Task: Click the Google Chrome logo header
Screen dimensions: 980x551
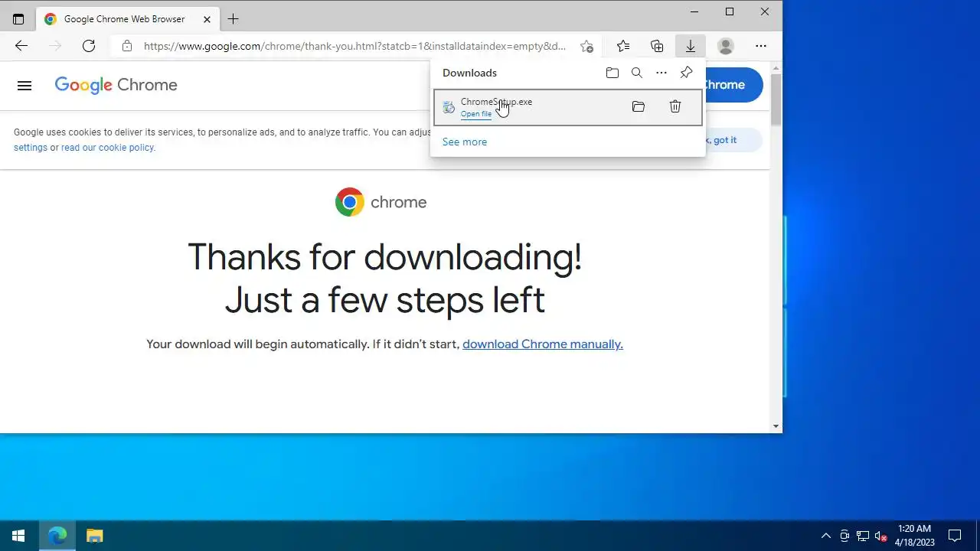Action: [116, 85]
